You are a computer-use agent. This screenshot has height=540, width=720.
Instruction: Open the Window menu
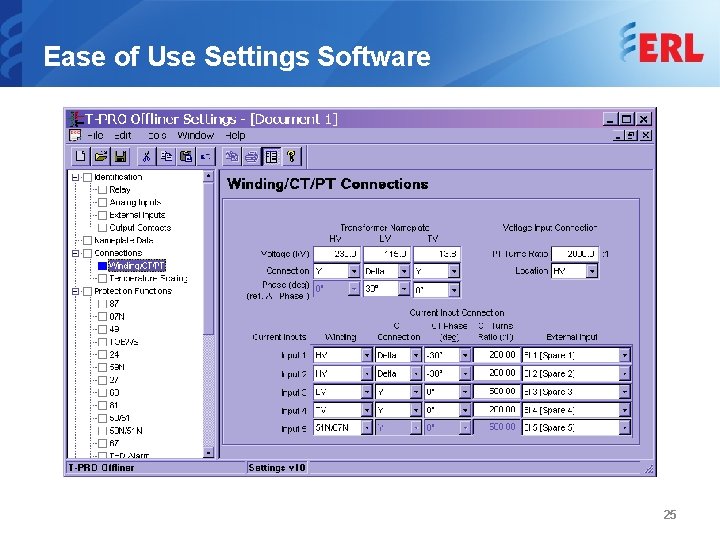point(196,135)
